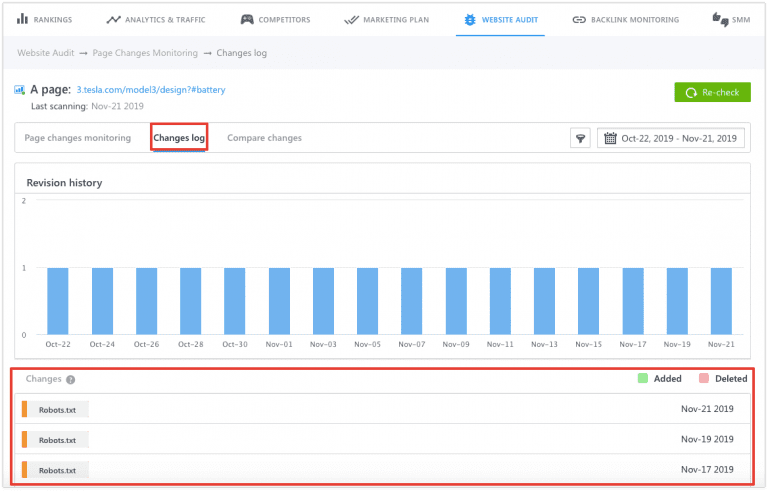Click the Oct-28 axis label
This screenshot has height=491, width=768.
(191, 344)
